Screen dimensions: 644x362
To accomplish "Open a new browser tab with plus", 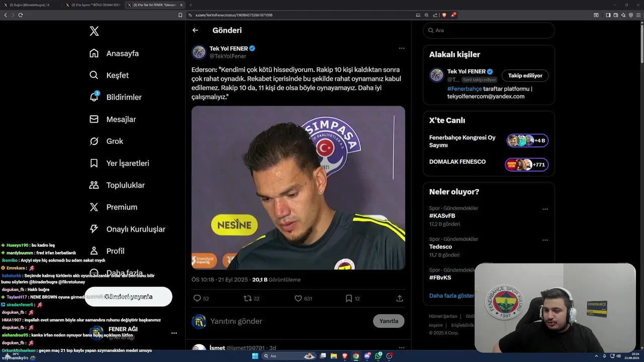I will point(191,5).
